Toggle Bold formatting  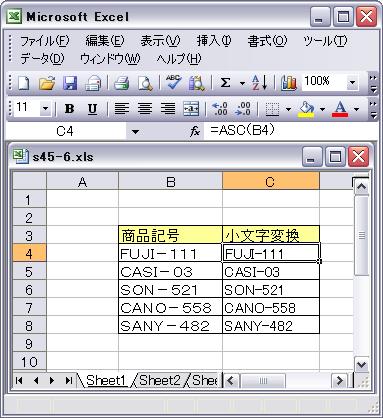(69, 108)
